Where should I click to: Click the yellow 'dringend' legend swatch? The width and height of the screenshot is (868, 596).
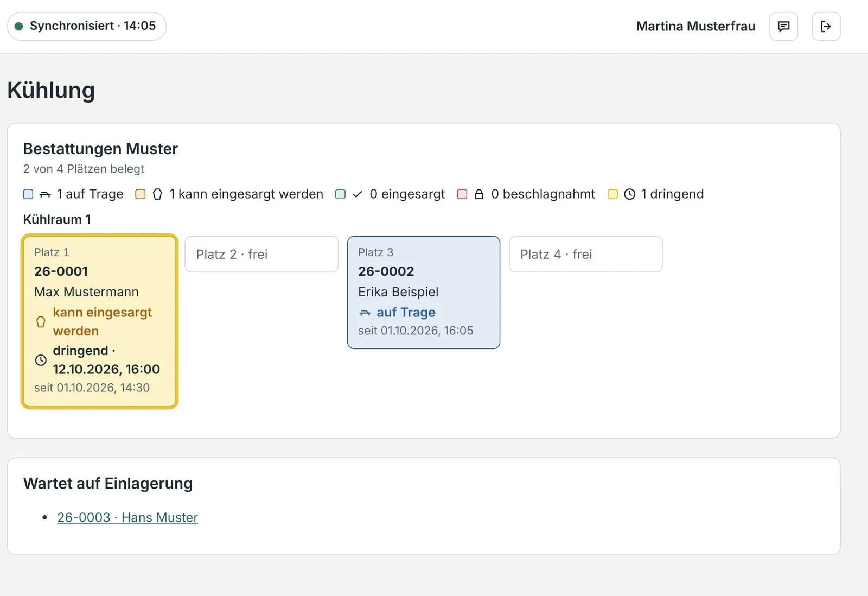pyautogui.click(x=612, y=194)
